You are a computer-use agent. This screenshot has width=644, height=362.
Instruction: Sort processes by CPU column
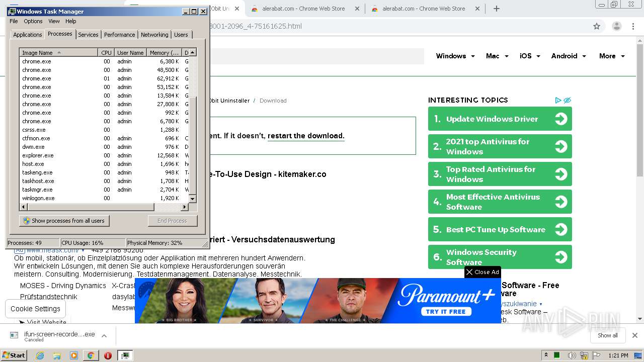click(106, 53)
